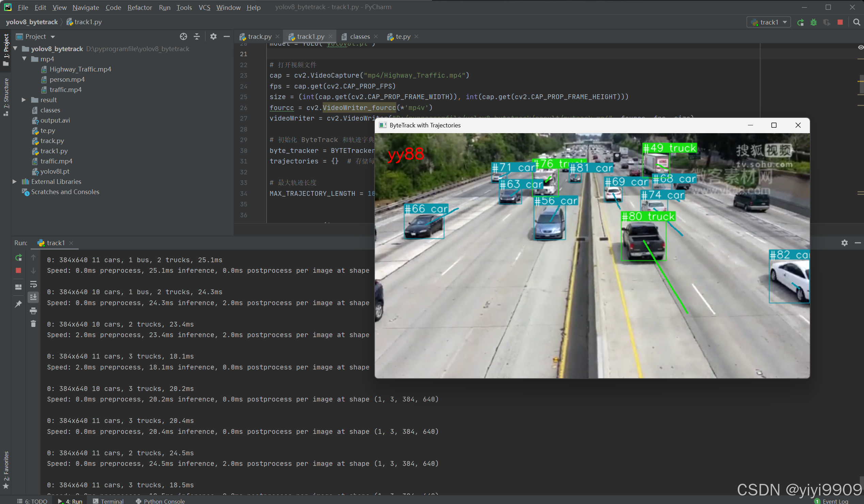Click the locate/scroll-from-source target icon in the Project panel

tap(183, 36)
